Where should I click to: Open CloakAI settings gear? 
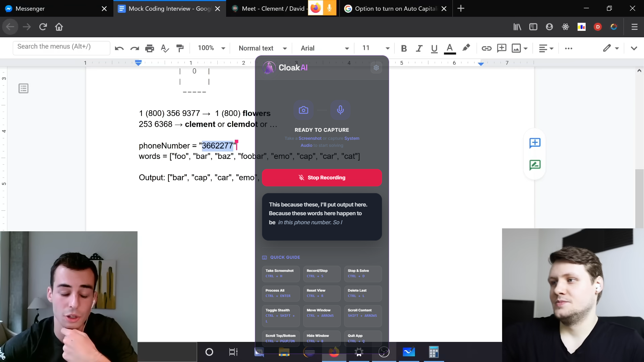376,68
